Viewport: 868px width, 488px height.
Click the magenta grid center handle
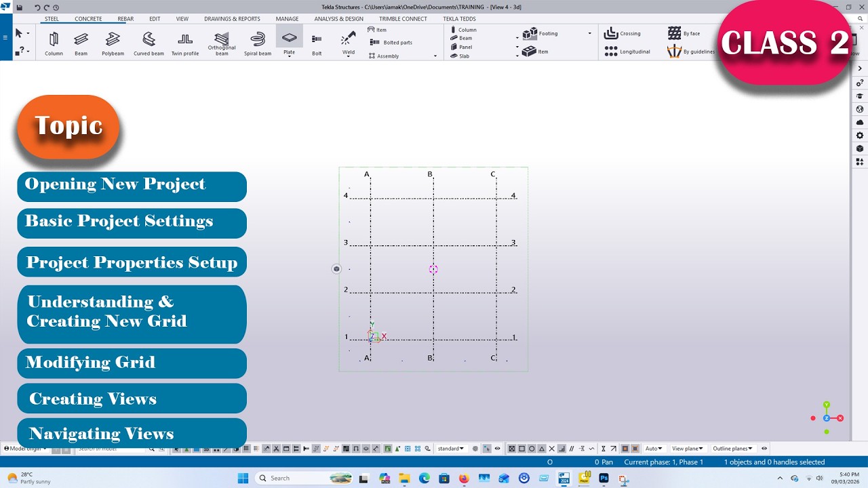pyautogui.click(x=433, y=269)
